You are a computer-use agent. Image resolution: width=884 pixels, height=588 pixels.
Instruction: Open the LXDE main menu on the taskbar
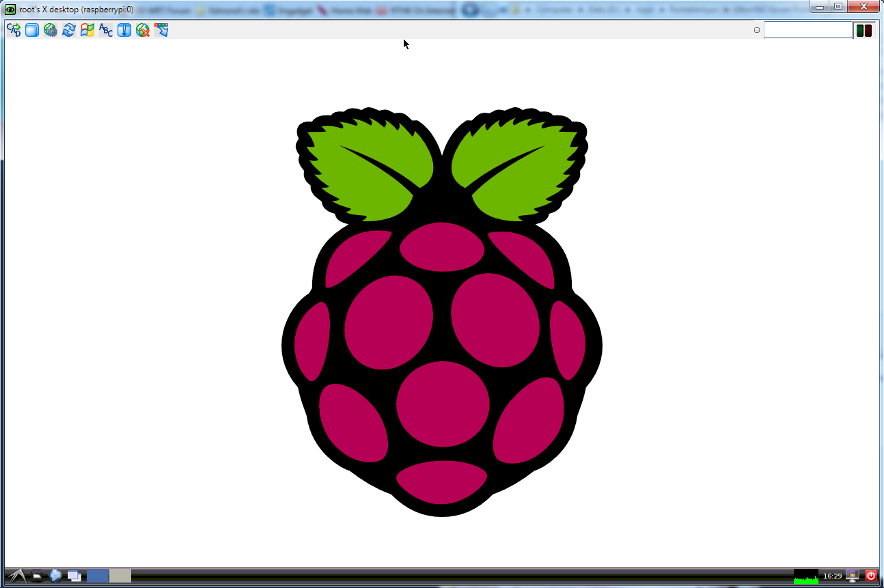point(16,576)
